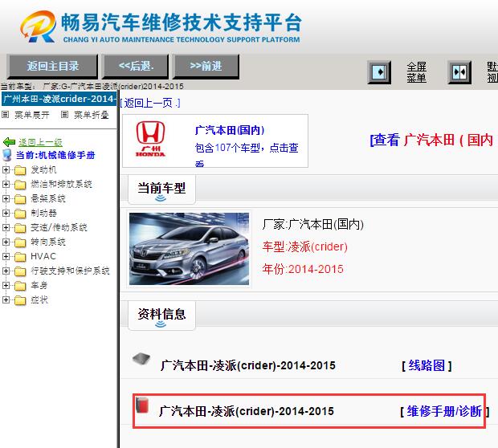Click 广汽本田-凌派(crider)-2014-2015 in 维修手册 row
Viewport: 498px width, 448px height.
tap(247, 411)
